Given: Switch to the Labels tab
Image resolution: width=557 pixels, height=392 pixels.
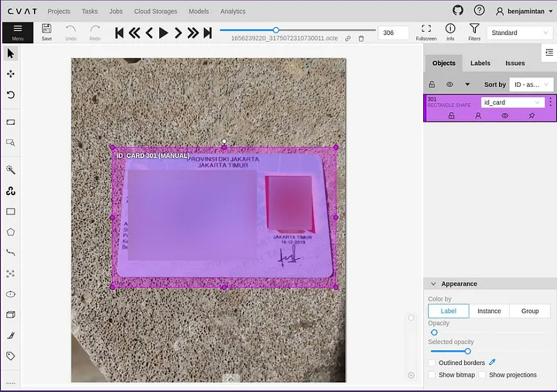Looking at the screenshot, I should pyautogui.click(x=480, y=63).
